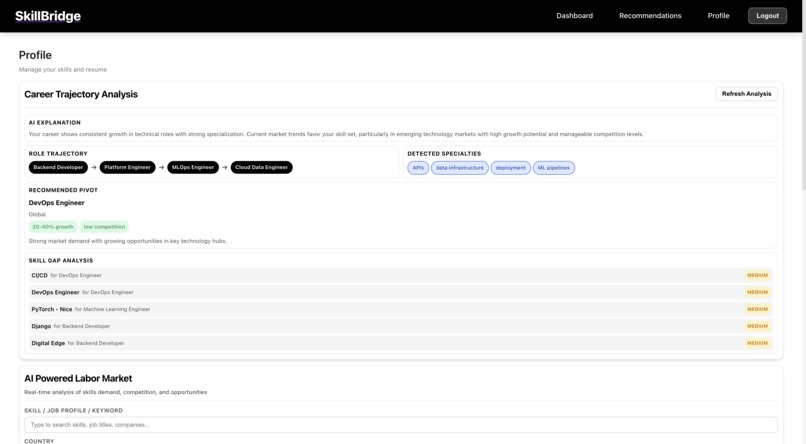Screen dimensions: 806x444
Task: Select the Cloud Data Engineer pill
Action: (262, 168)
